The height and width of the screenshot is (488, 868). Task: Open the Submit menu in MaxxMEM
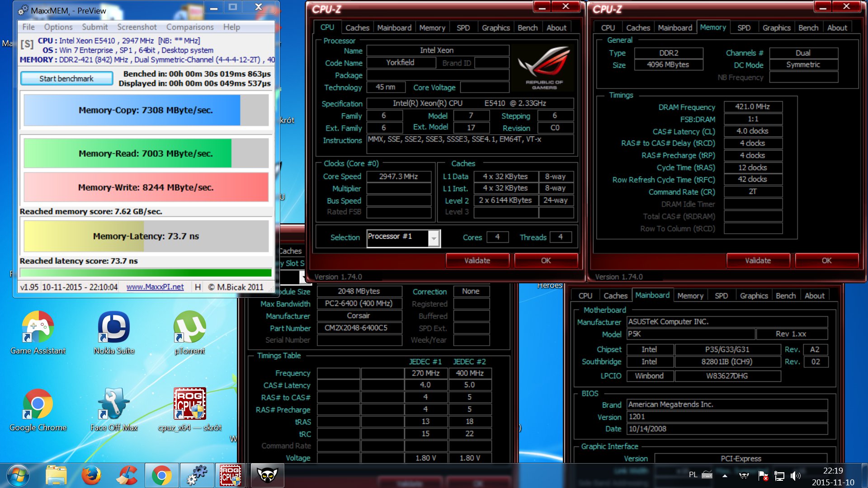[x=94, y=27]
